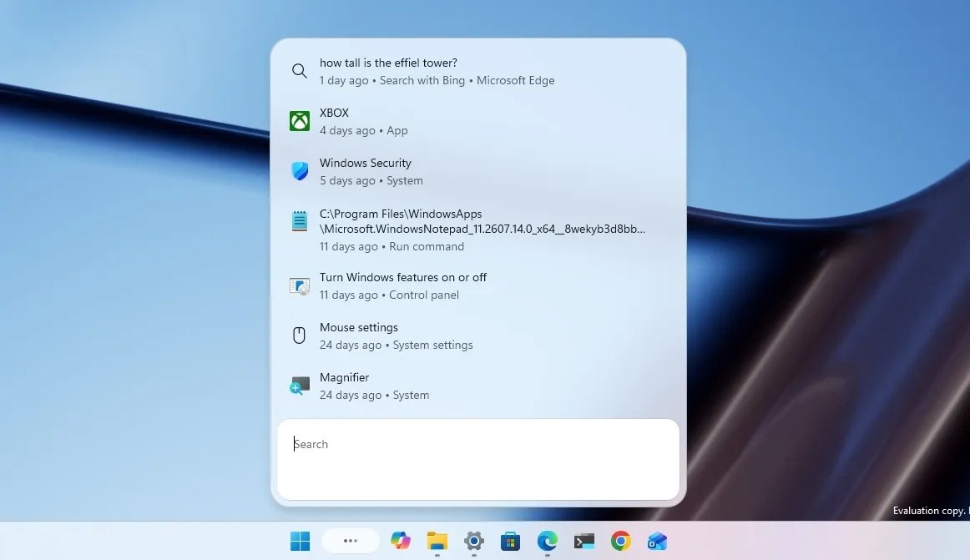Select the 'Windows Security' entry text
The width and height of the screenshot is (970, 560).
pyautogui.click(x=365, y=163)
